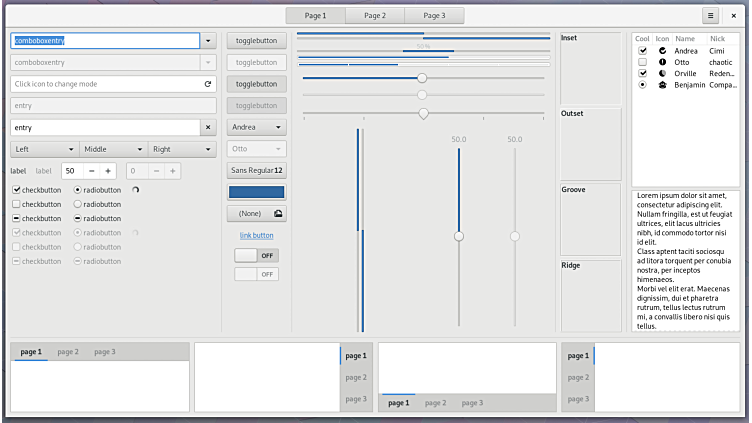The image size is (752, 423).
Task: Expand the Andrea combo box
Action: tap(257, 128)
